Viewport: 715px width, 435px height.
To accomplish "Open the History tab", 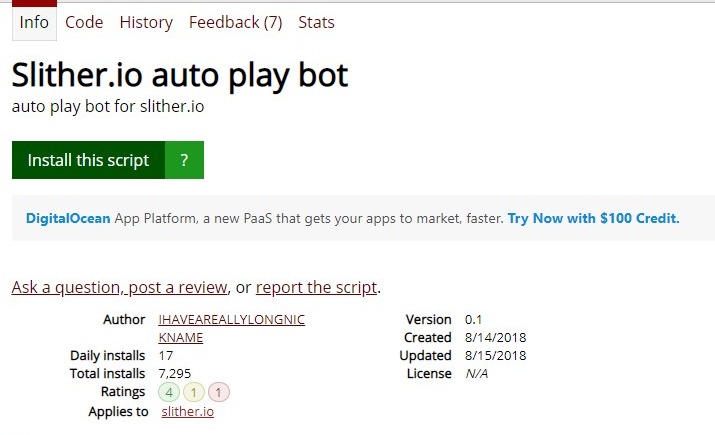I will (146, 22).
